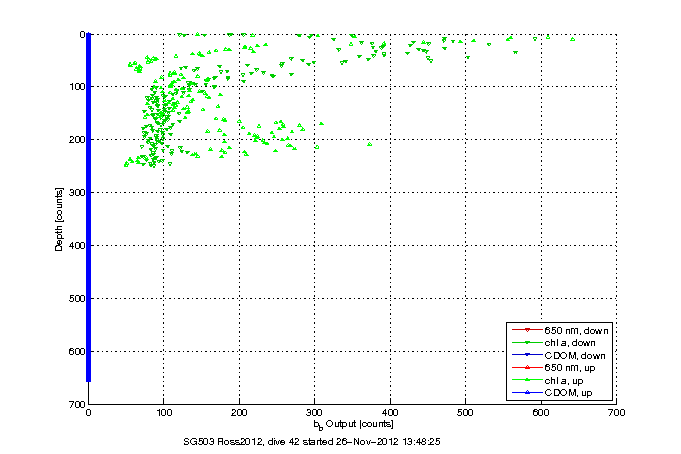
Task: Click the '650 nm, up' legend entry
Action: [x=569, y=368]
